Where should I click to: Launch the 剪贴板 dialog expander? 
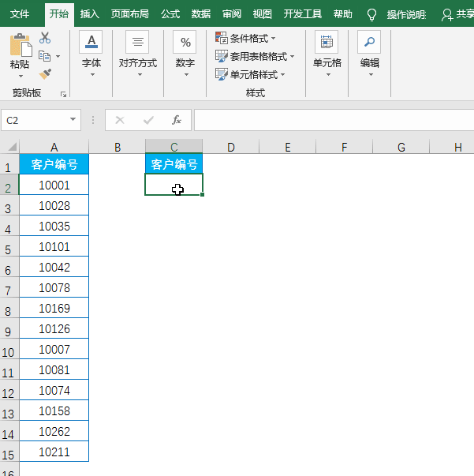(x=63, y=94)
